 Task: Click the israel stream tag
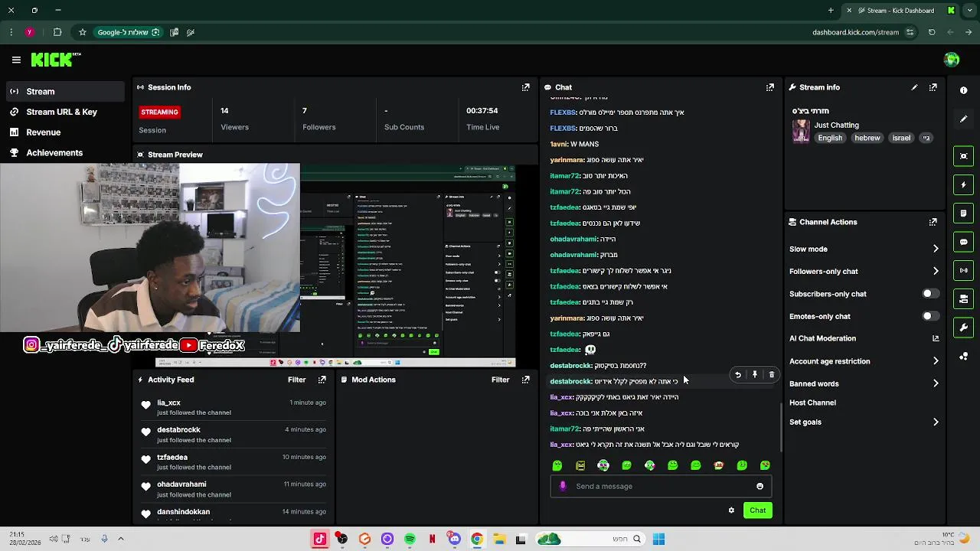click(x=901, y=138)
